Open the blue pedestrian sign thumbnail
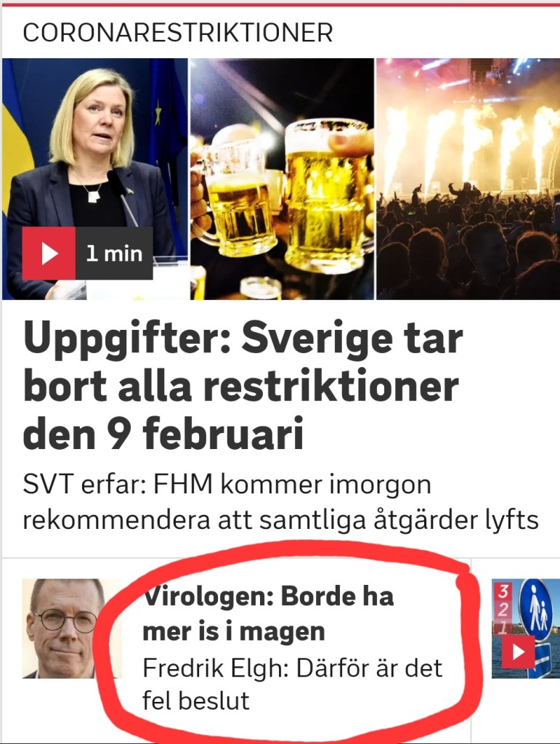 pos(526,628)
